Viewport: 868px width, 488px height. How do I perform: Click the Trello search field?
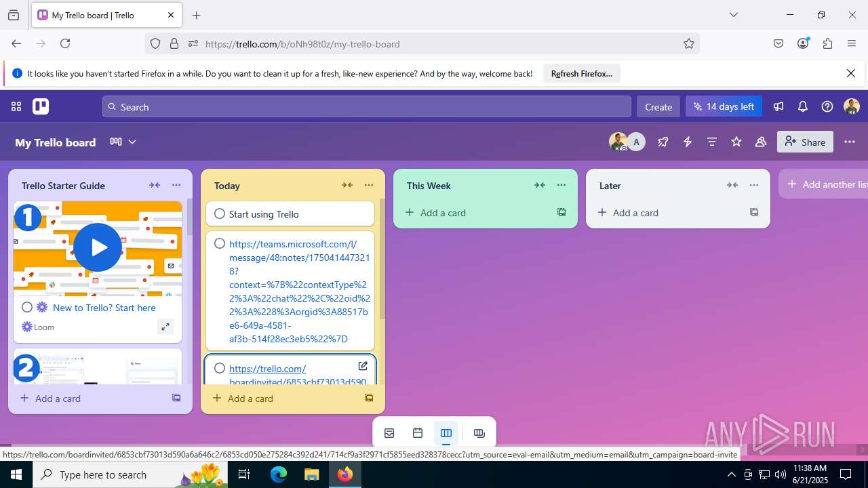(x=367, y=106)
